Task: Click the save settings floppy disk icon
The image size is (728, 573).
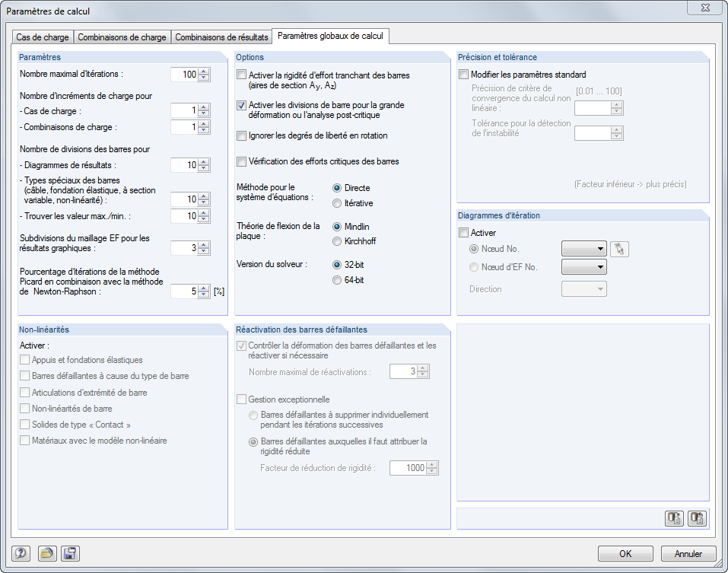Action: 70,553
